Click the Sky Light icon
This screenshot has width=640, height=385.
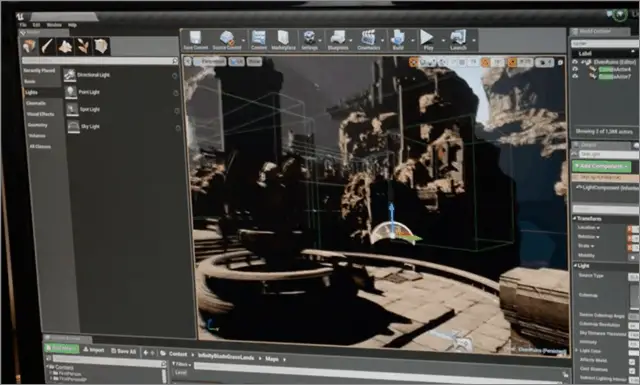point(73,126)
